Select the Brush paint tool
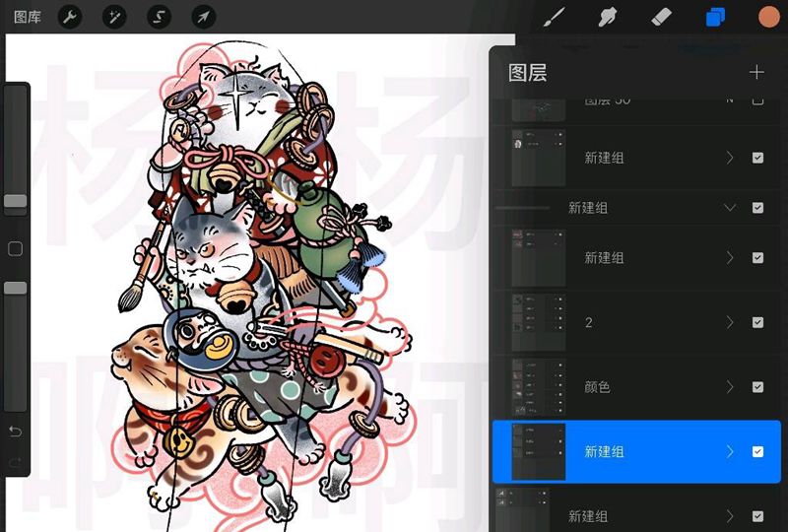 [556, 17]
